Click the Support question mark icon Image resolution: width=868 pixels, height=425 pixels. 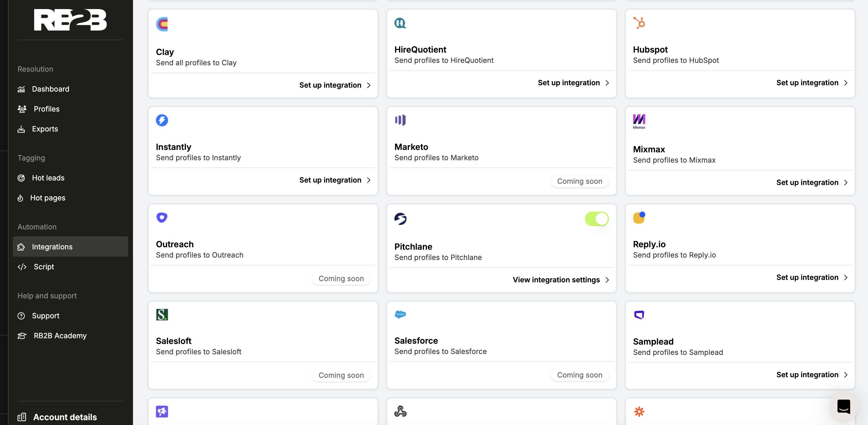(x=21, y=316)
